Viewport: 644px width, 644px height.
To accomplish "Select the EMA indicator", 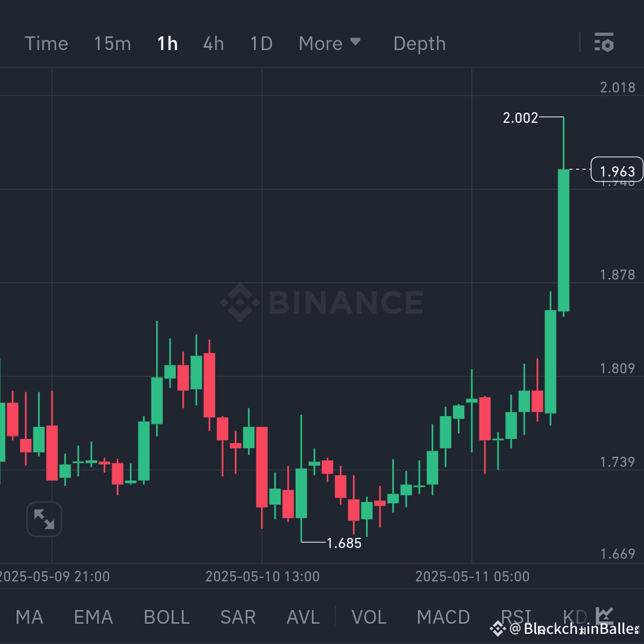I will 93,617.
